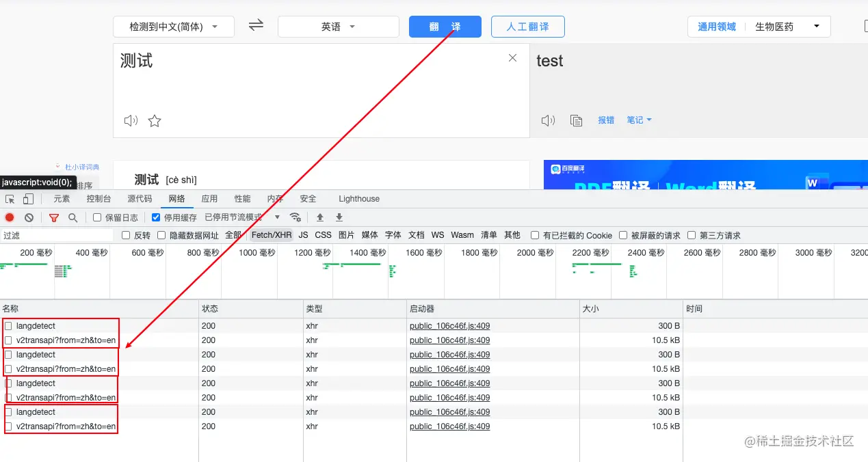Uncheck 停用缓存 checkbox
This screenshot has width=868, height=462.
(156, 217)
